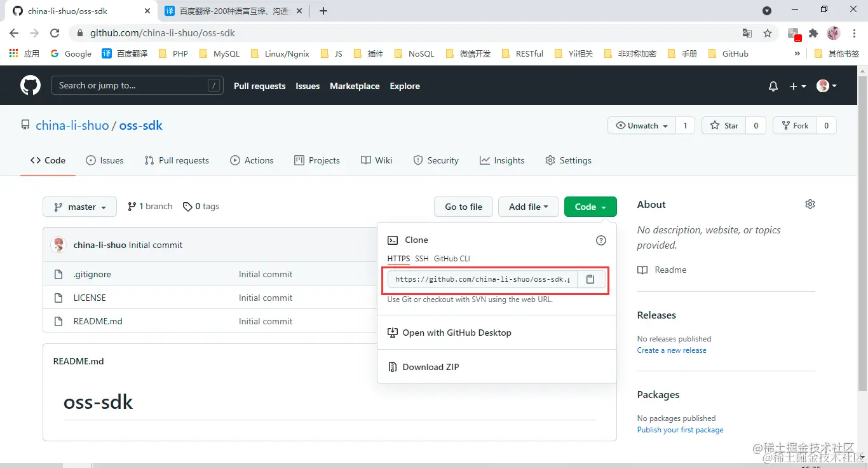Open the plus create-new menu
868x468 pixels.
[x=797, y=86]
